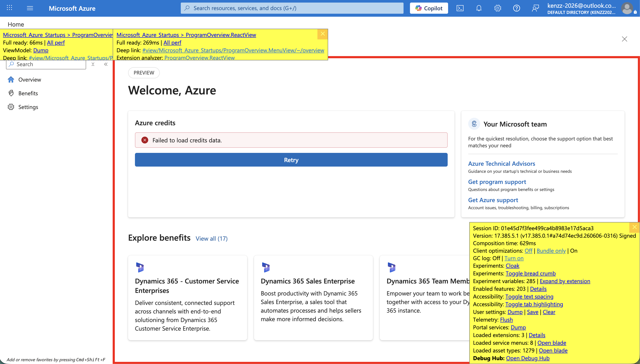Expand experiment variables by extension
Image resolution: width=640 pixels, height=364 pixels.
pyautogui.click(x=565, y=281)
